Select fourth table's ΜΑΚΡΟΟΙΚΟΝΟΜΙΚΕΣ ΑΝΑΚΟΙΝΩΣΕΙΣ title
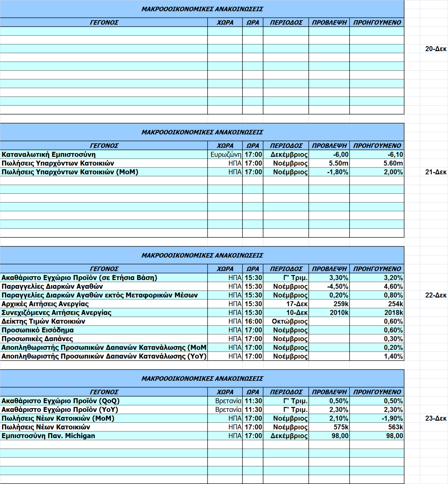The width and height of the screenshot is (448, 484). (x=202, y=378)
